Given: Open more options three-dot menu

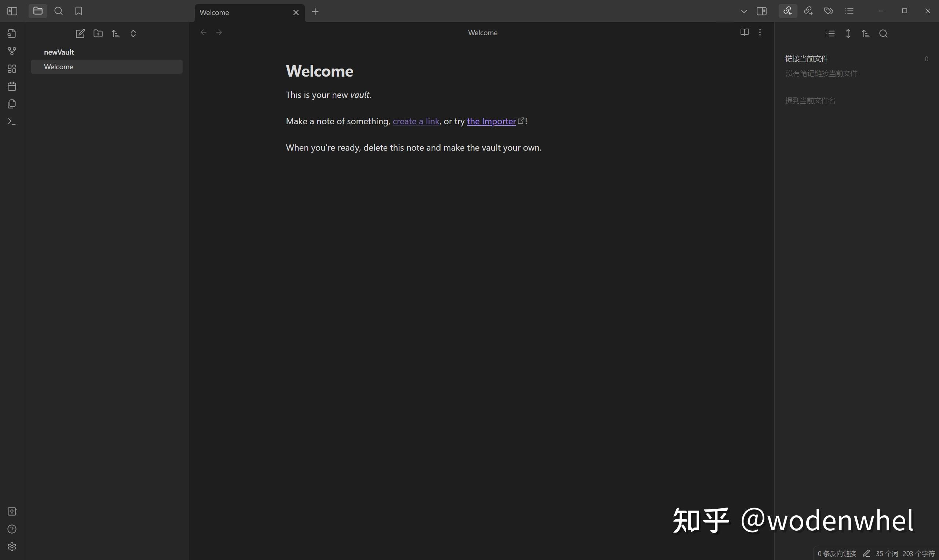Looking at the screenshot, I should pyautogui.click(x=760, y=33).
